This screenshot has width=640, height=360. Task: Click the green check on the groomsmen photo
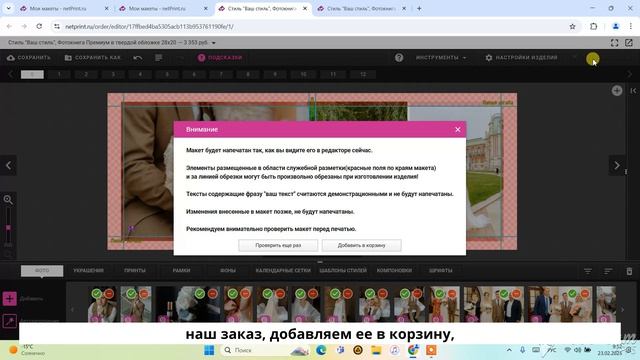pyautogui.click(x=504, y=293)
